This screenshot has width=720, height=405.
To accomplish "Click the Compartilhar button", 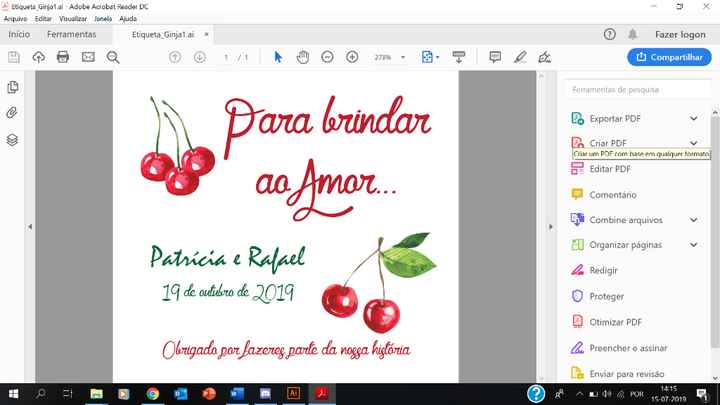I will click(x=669, y=58).
